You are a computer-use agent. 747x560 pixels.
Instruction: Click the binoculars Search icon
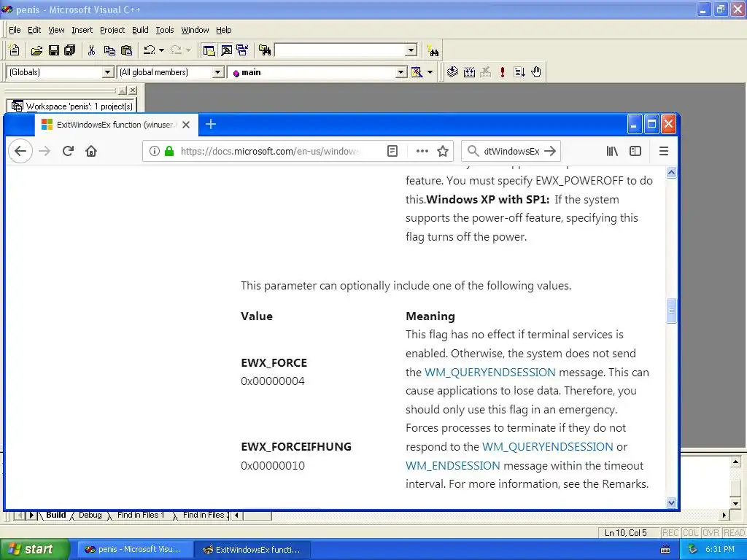tap(433, 50)
